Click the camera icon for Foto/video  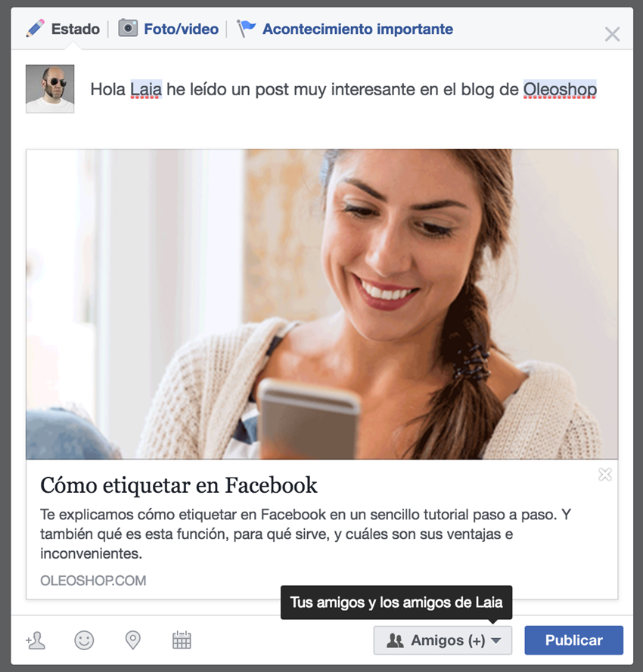[x=128, y=28]
